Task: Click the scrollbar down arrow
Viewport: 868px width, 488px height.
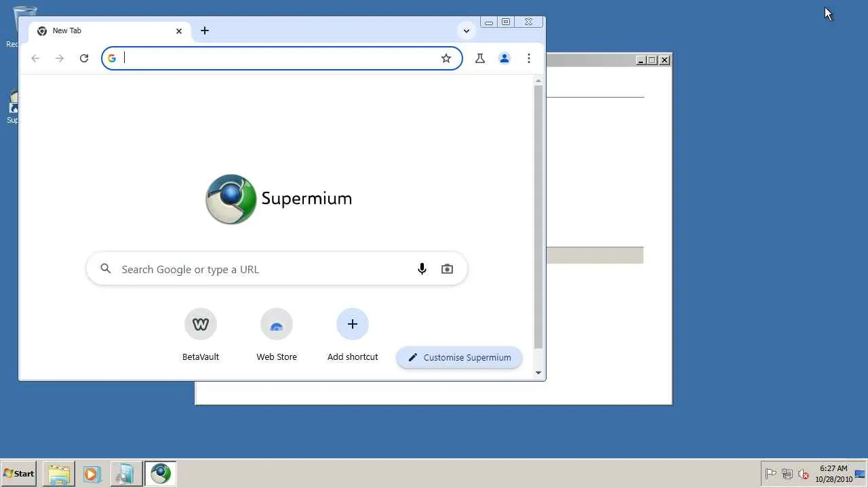Action: (x=538, y=373)
